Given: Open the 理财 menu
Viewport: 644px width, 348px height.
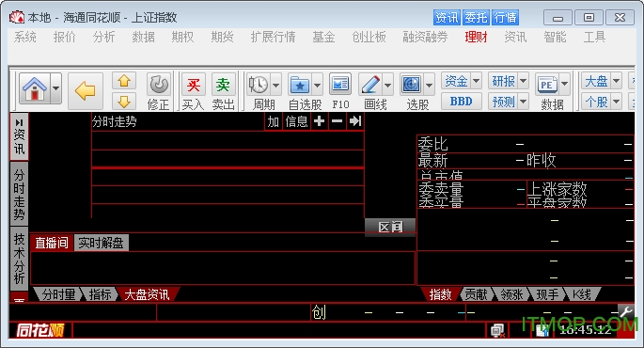Looking at the screenshot, I should pyautogui.click(x=476, y=38).
